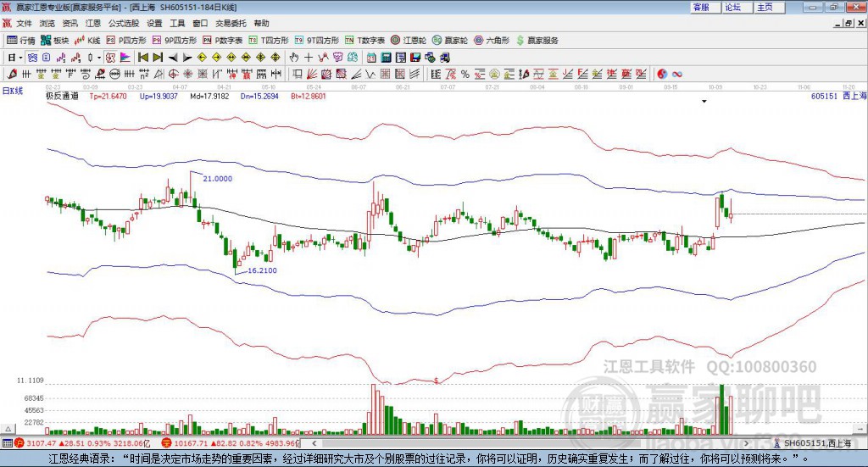Click the red floppy disk save icon
This screenshot has width=868, height=467.
(415, 58)
